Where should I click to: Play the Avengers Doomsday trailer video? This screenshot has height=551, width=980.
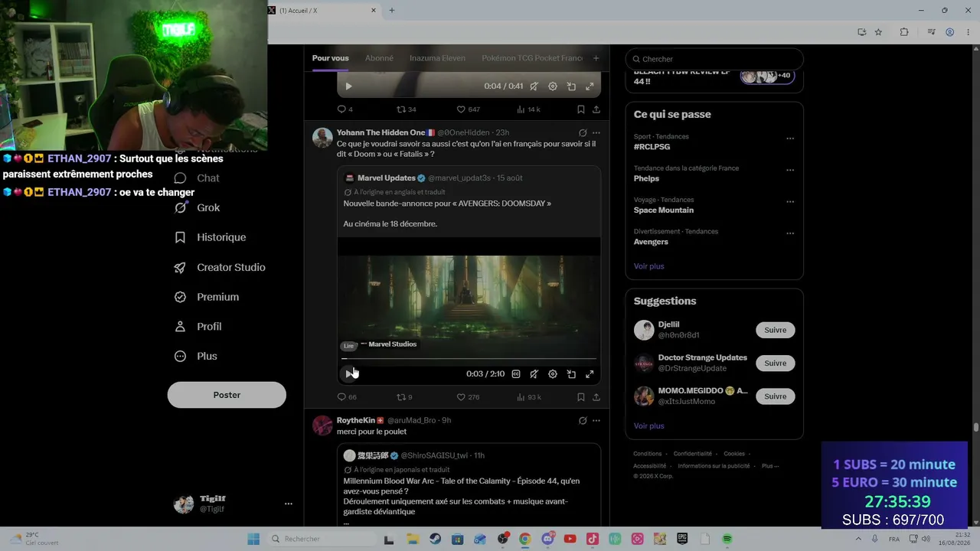[349, 373]
